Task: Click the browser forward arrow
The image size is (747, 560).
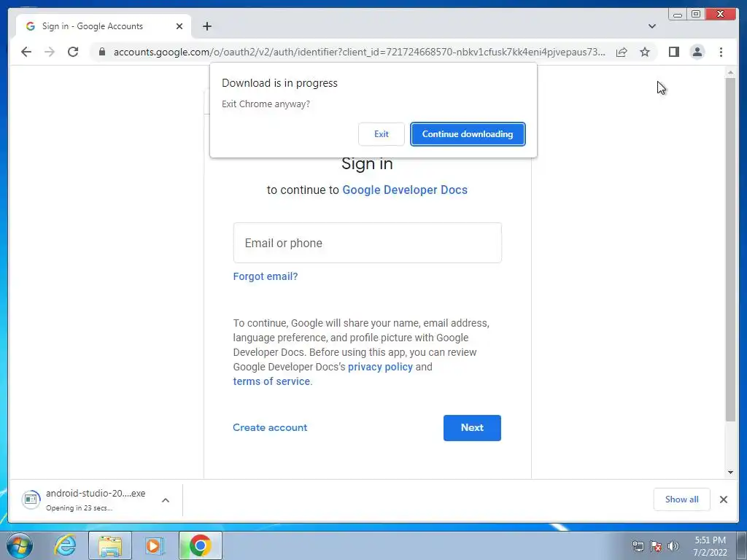Action: pos(50,52)
